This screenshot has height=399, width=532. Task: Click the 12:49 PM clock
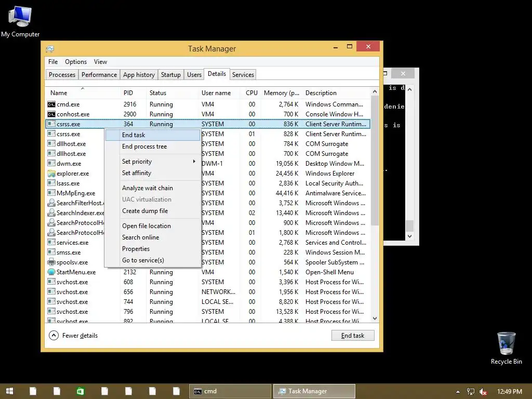tap(509, 392)
